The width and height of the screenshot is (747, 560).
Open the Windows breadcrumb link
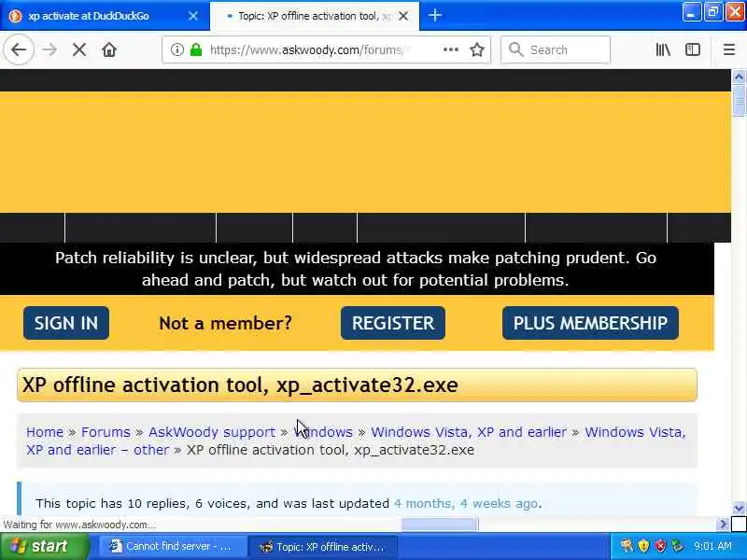point(323,432)
